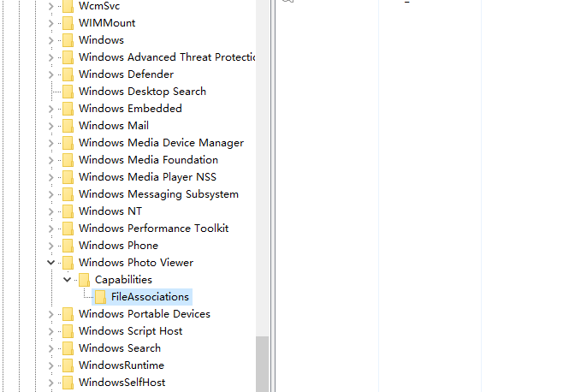
Task: Expand the WindowsRuntime key
Action: pyautogui.click(x=51, y=365)
